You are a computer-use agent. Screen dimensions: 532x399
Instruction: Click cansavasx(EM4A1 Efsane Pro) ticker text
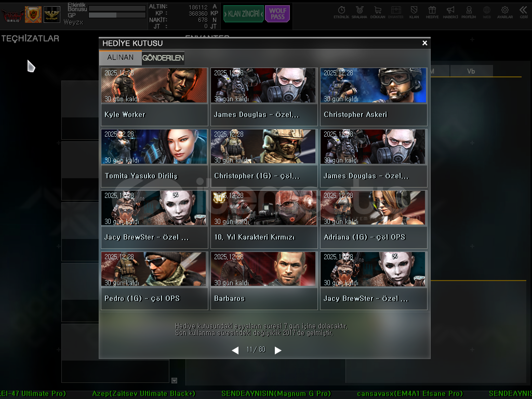coord(410,394)
